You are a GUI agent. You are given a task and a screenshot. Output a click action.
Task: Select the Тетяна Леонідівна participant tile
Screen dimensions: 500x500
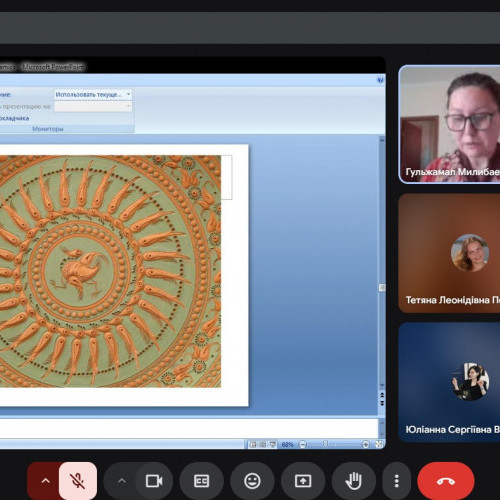pyautogui.click(x=449, y=253)
